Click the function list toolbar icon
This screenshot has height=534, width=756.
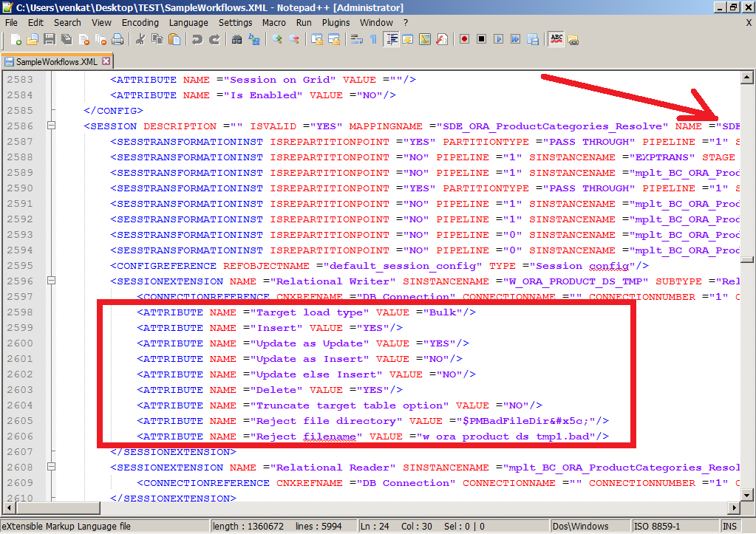442,40
